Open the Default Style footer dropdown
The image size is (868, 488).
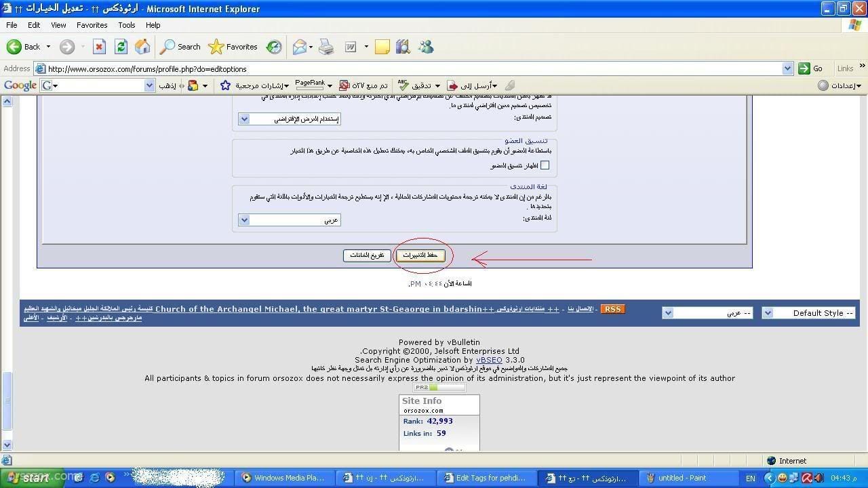click(x=808, y=313)
